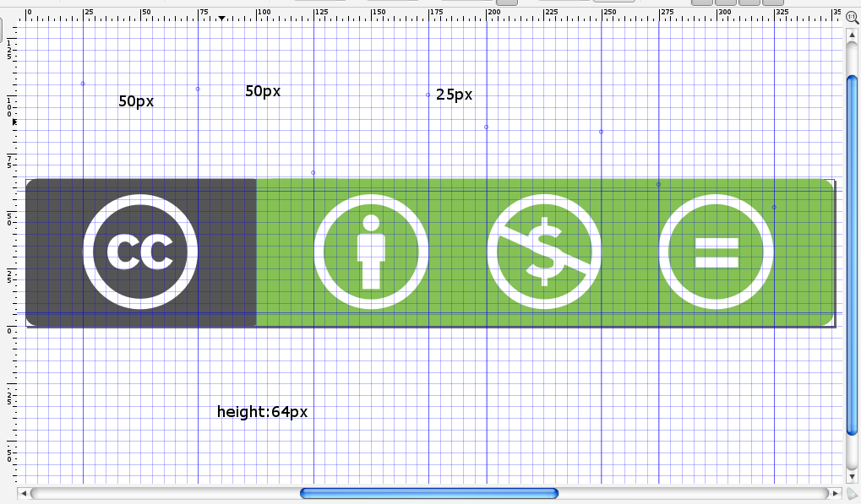
Task: Select the non-commercial crossed dollar icon
Action: (x=544, y=252)
